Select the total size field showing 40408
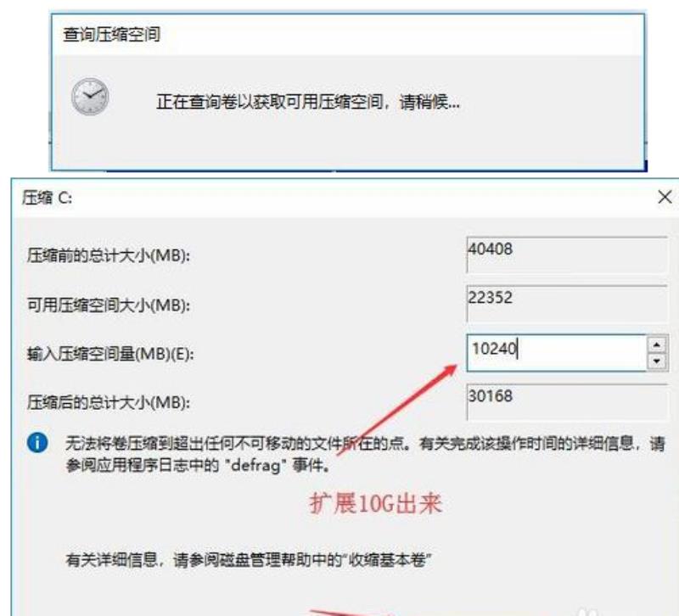The image size is (679, 616). click(x=567, y=255)
